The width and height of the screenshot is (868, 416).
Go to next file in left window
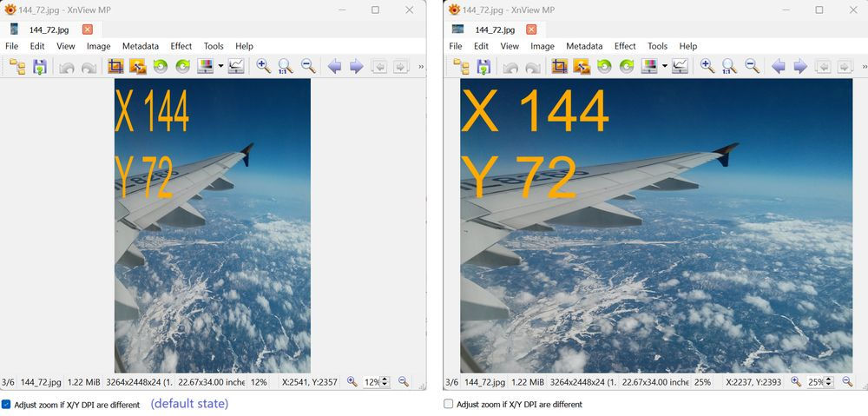click(x=357, y=67)
